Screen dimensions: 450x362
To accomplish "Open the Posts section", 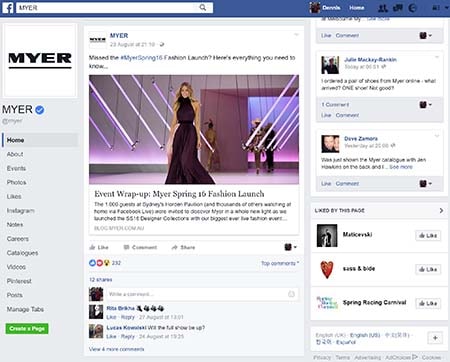I will click(x=15, y=295).
